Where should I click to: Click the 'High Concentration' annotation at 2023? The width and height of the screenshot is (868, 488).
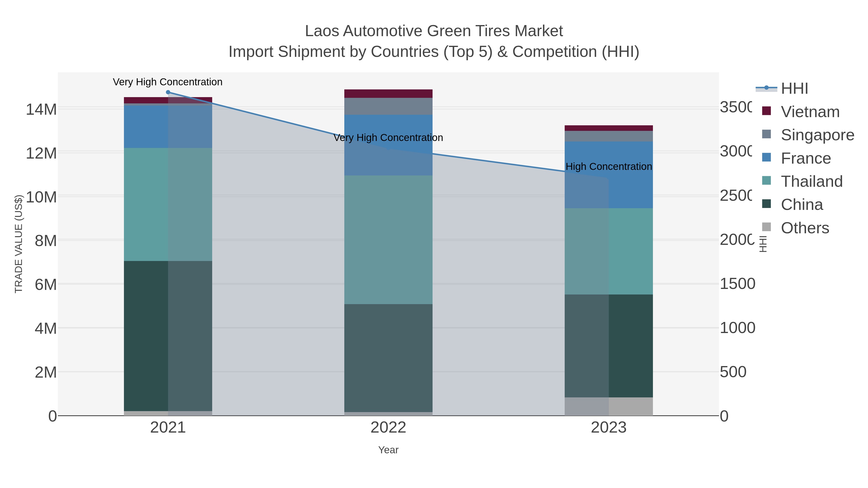609,166
